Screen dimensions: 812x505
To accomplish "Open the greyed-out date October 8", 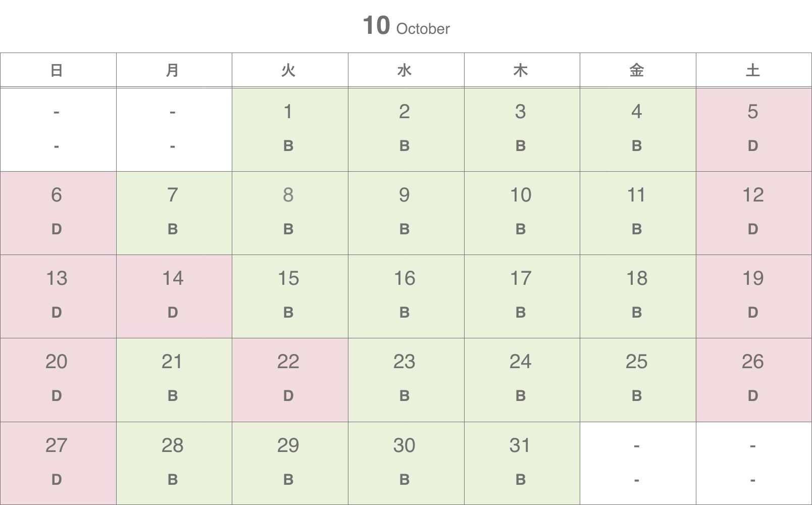I will [290, 213].
